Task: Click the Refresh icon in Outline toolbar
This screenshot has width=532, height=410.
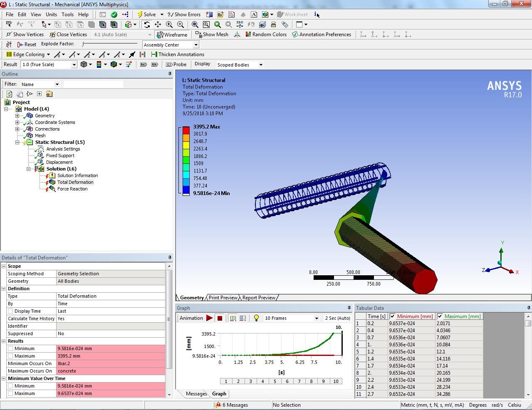Action: 9,94
